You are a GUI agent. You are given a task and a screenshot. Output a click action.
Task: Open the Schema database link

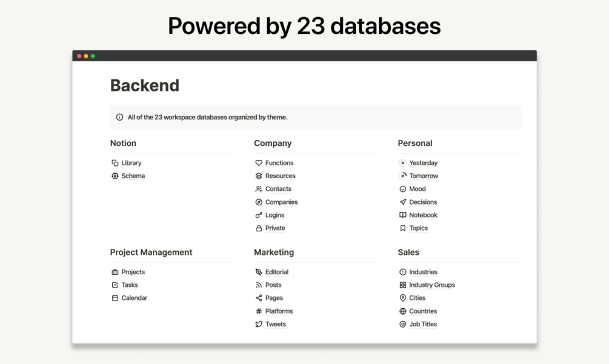133,176
